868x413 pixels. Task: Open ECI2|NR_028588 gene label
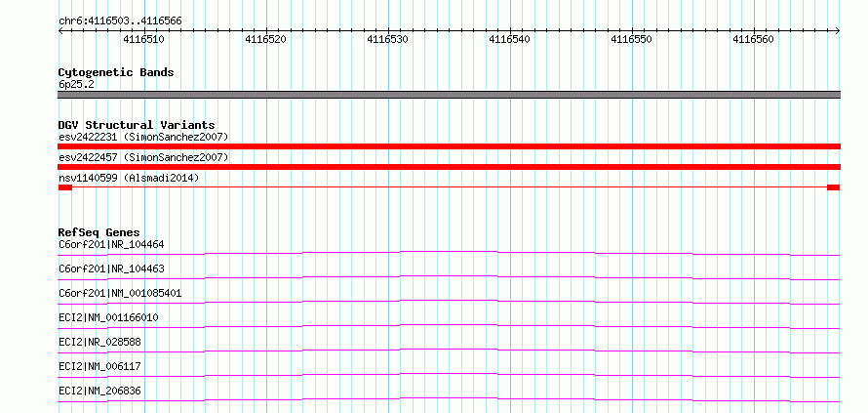coord(99,342)
